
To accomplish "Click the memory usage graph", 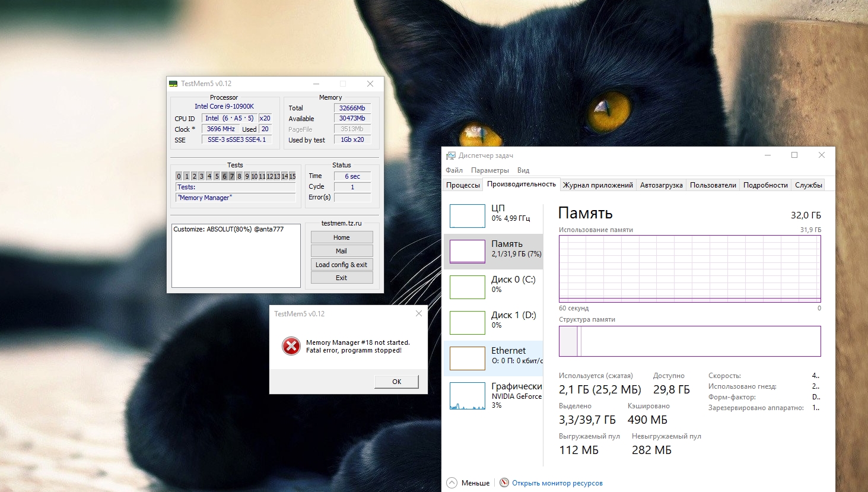I will [689, 269].
